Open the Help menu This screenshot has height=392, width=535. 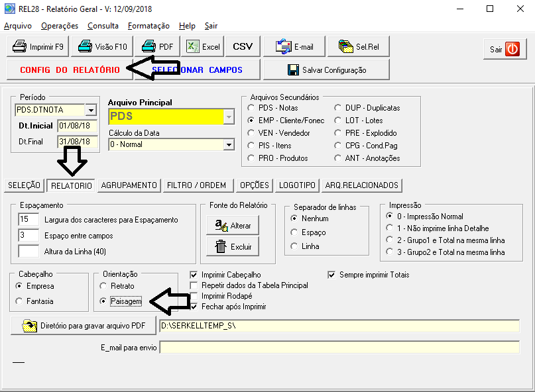click(x=187, y=26)
